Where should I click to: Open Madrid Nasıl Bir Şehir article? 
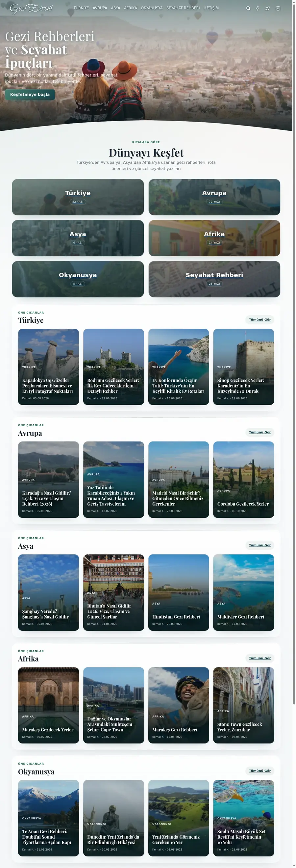179,480
